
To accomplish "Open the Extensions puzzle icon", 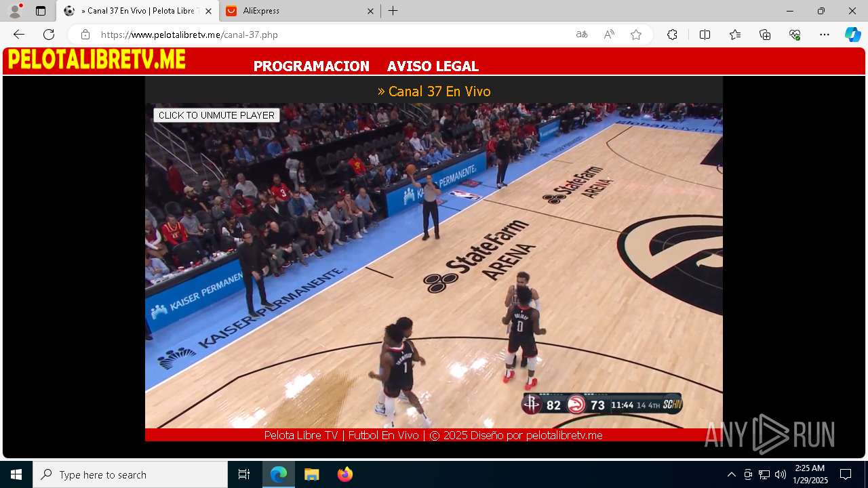I will pos(672,35).
